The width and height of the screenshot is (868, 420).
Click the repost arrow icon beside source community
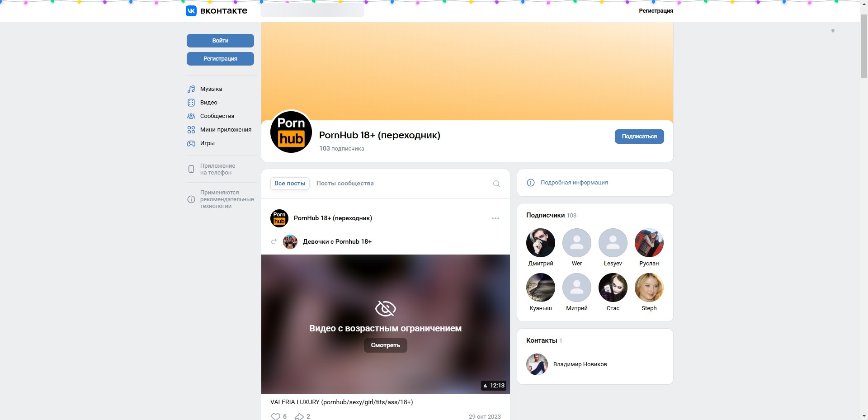point(274,242)
